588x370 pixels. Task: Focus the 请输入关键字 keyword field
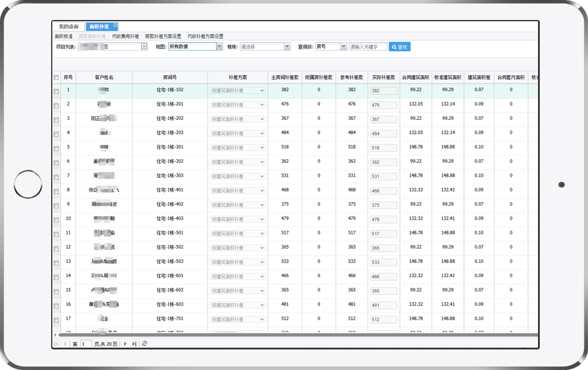tap(368, 47)
